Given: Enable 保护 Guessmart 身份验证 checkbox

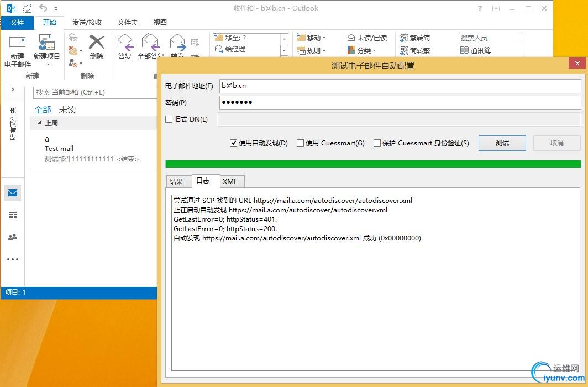Looking at the screenshot, I should point(377,143).
